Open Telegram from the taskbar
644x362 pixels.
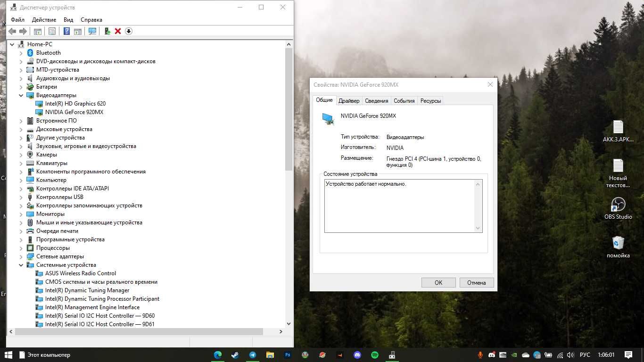[253, 355]
